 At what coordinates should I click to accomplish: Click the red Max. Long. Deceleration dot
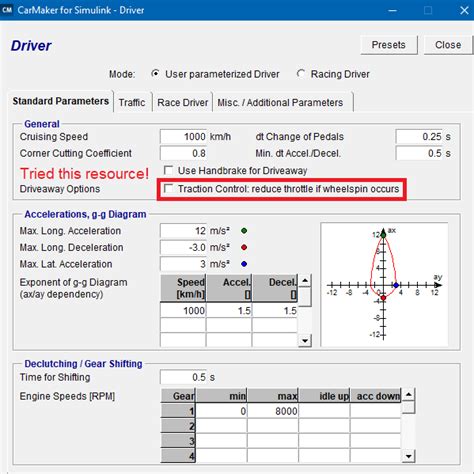pyautogui.click(x=244, y=247)
